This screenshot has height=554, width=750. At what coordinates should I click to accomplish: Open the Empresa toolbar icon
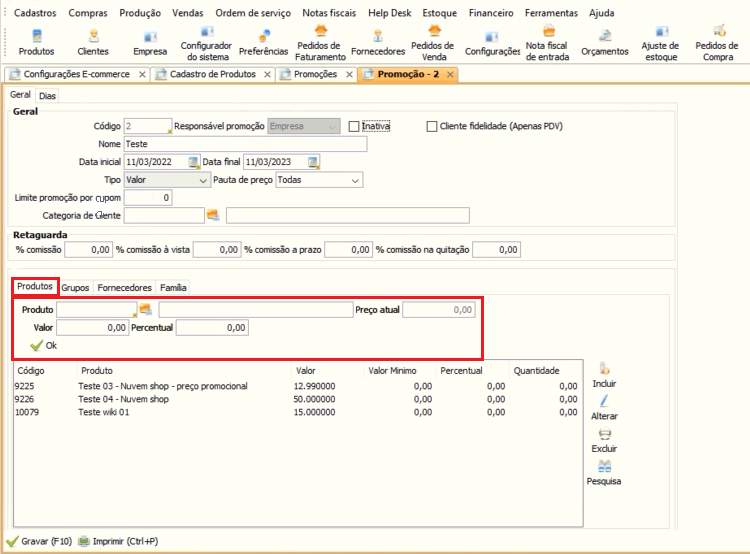pyautogui.click(x=150, y=43)
